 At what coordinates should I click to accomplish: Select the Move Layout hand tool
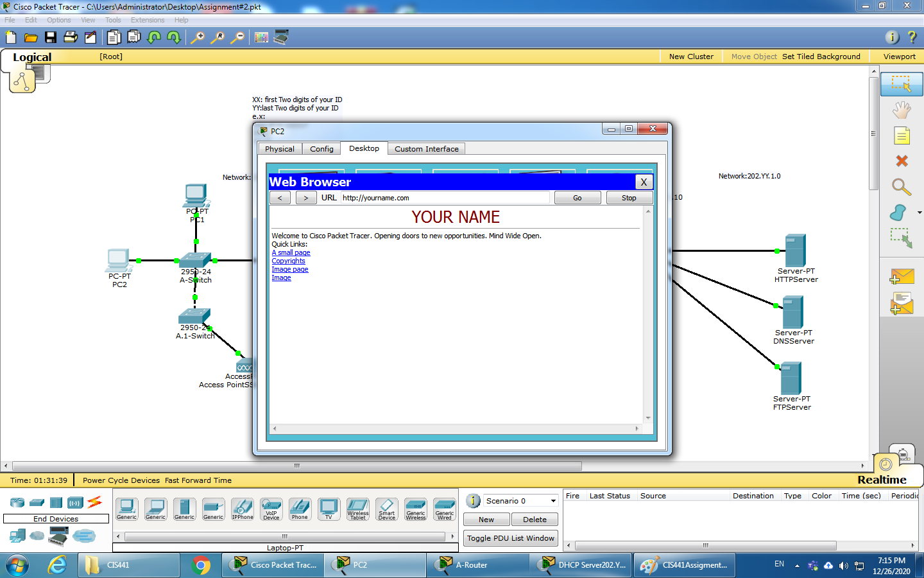click(902, 110)
